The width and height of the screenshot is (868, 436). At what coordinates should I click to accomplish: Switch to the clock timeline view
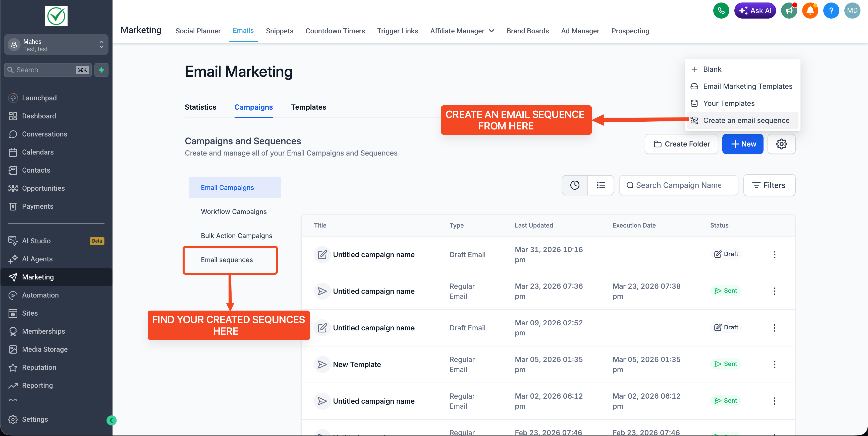[x=574, y=185]
